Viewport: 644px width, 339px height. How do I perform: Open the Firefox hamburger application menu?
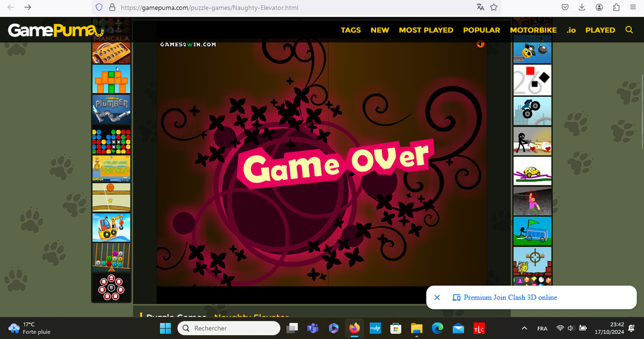(632, 8)
